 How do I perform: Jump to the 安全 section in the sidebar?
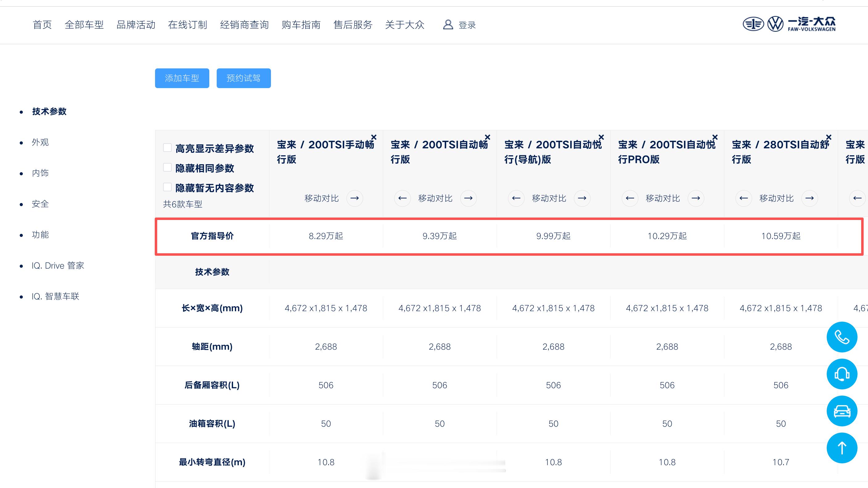(40, 204)
